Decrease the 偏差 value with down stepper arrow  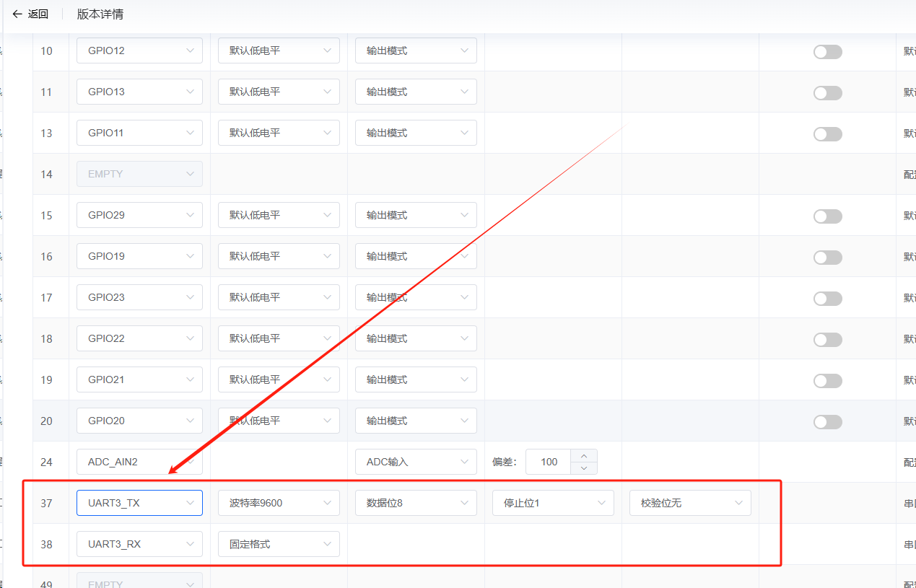click(584, 468)
